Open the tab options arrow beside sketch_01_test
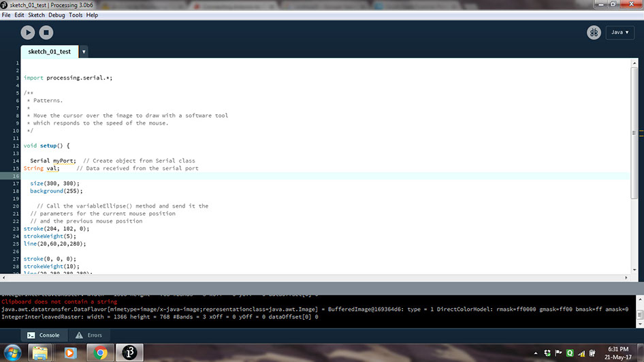Screen dimensions: 644x362 tap(84, 52)
